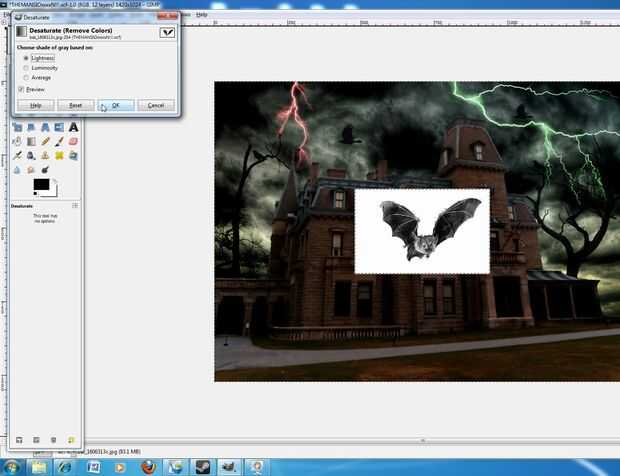620x476 pixels.
Task: Confirm desaturate with OK button
Action: click(116, 106)
